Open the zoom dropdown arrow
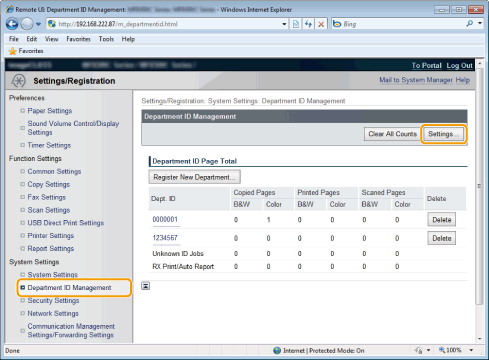 coord(471,350)
